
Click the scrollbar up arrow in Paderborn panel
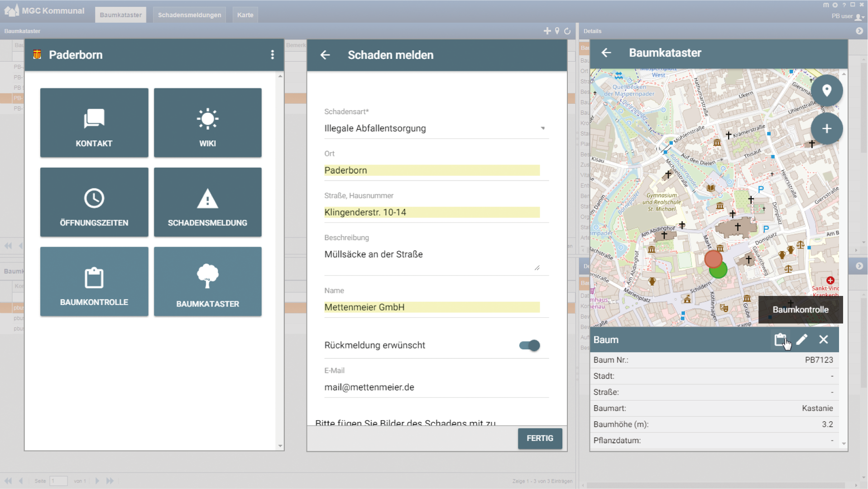coord(280,76)
